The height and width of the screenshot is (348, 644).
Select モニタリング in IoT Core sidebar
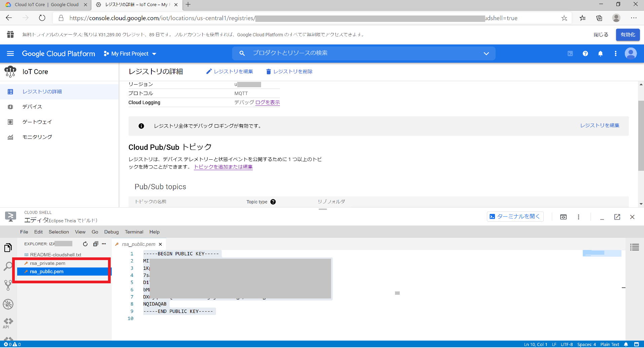(x=60, y=137)
